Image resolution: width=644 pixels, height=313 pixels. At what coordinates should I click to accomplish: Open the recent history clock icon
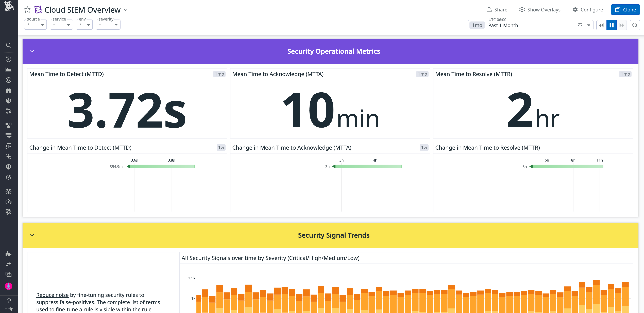coord(8,59)
